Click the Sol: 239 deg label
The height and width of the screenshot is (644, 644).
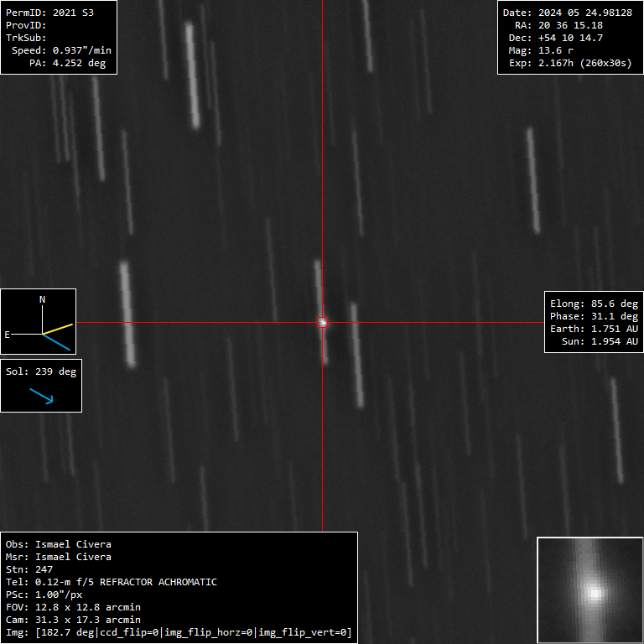[x=41, y=371]
